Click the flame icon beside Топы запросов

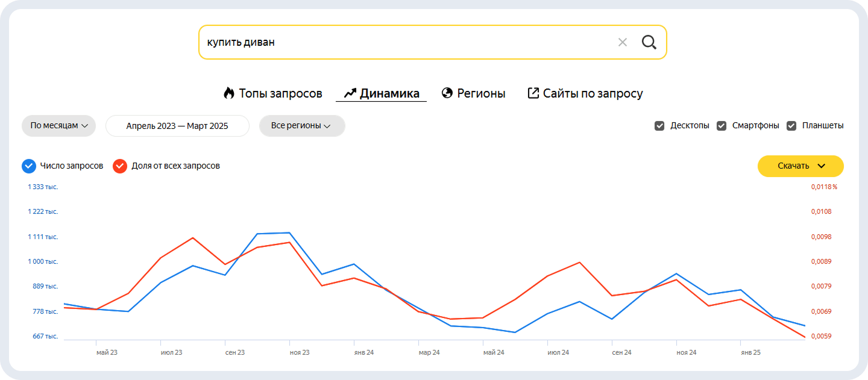click(x=228, y=93)
